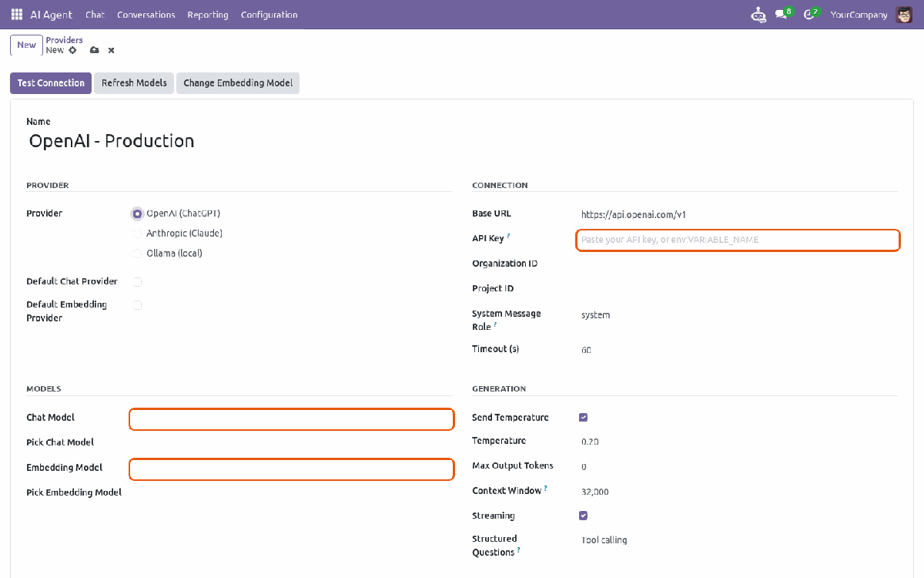Show the System Message Role help tooltip
924x578 pixels.
(495, 324)
